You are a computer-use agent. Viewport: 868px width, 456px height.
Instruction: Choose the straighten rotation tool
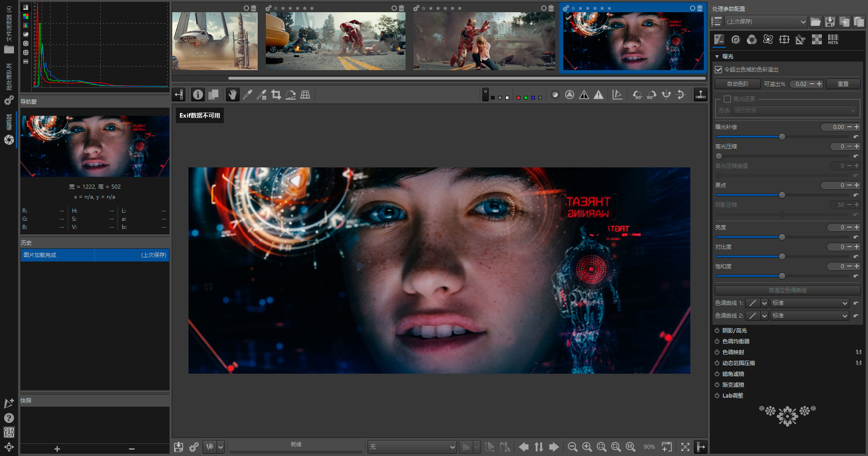tap(291, 95)
